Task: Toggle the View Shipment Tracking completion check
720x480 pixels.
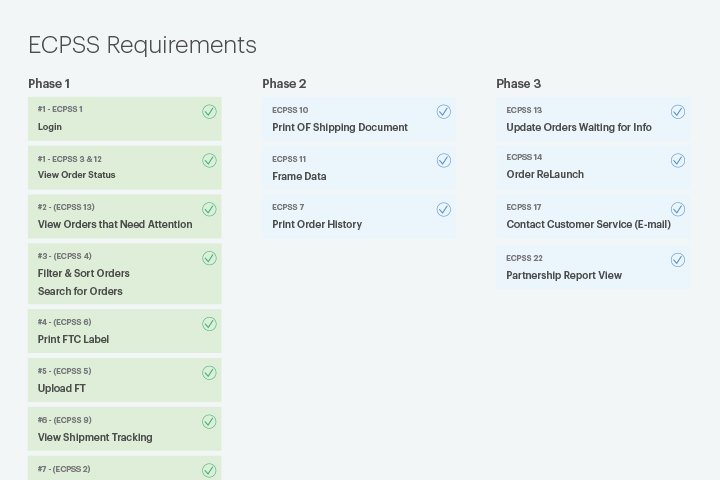Action: (x=209, y=422)
